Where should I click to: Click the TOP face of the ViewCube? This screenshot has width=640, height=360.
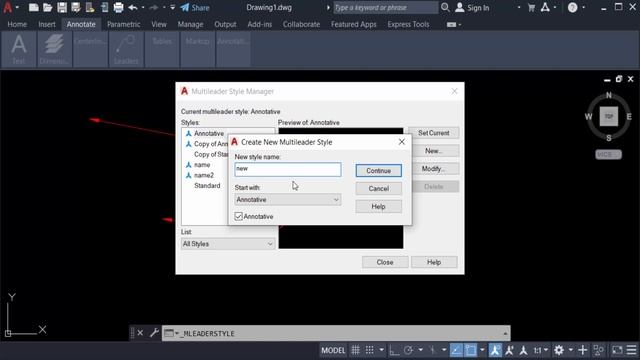click(609, 116)
